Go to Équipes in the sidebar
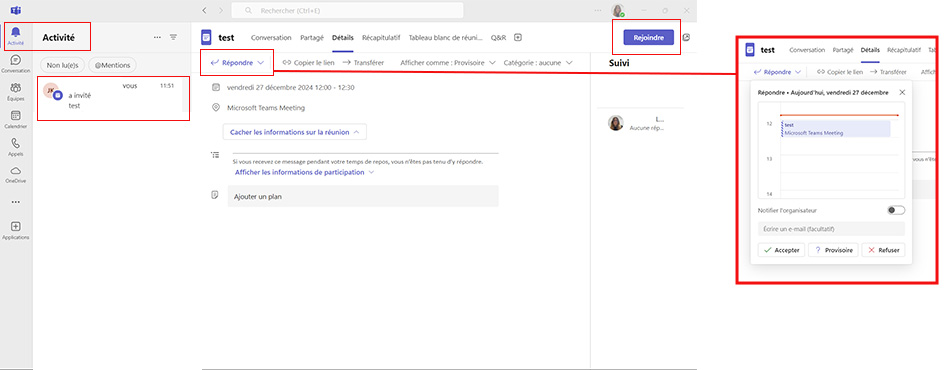The image size is (950, 370). click(16, 92)
